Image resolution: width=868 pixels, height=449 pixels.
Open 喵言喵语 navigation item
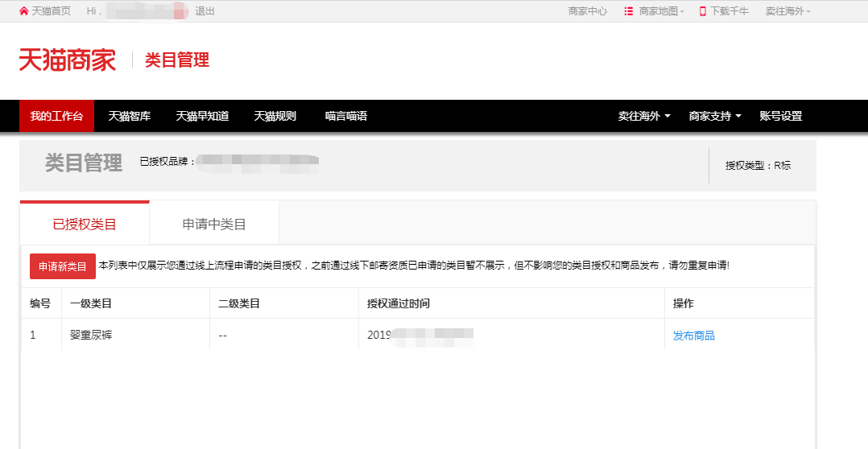pyautogui.click(x=346, y=116)
